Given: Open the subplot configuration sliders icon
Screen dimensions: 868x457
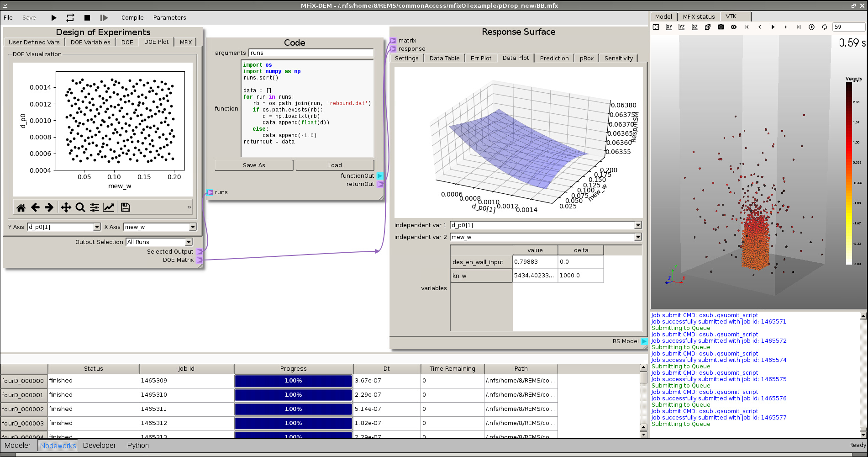Looking at the screenshot, I should click(x=95, y=207).
